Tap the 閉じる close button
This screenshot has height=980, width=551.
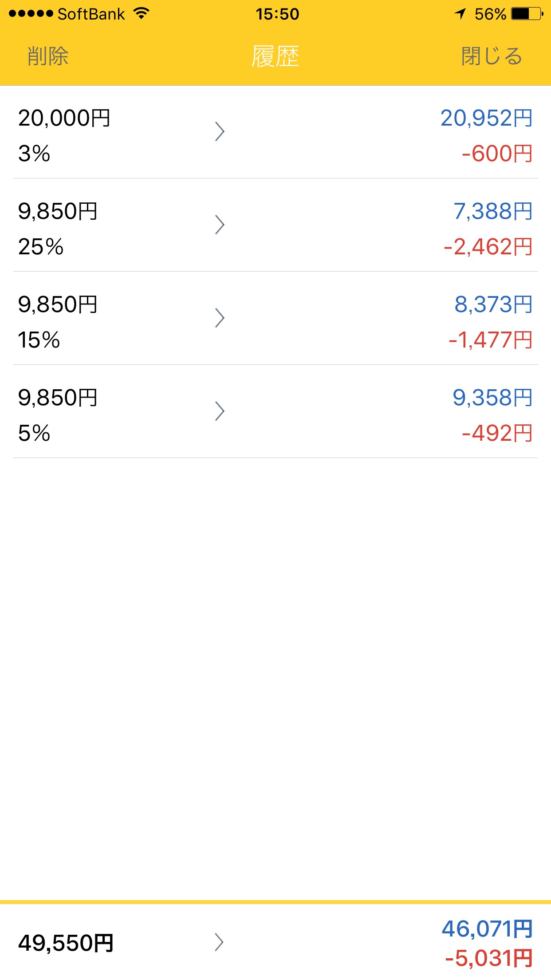pyautogui.click(x=492, y=56)
